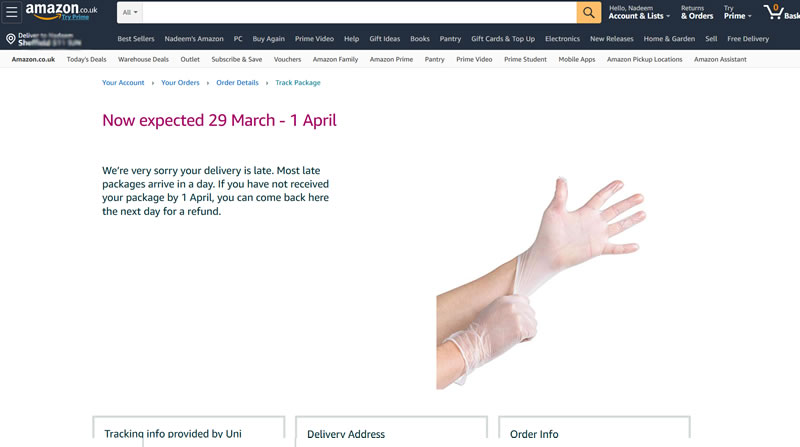Open the hamburger menu icon
Viewport: 800px width, 447px height.
pyautogui.click(x=11, y=12)
